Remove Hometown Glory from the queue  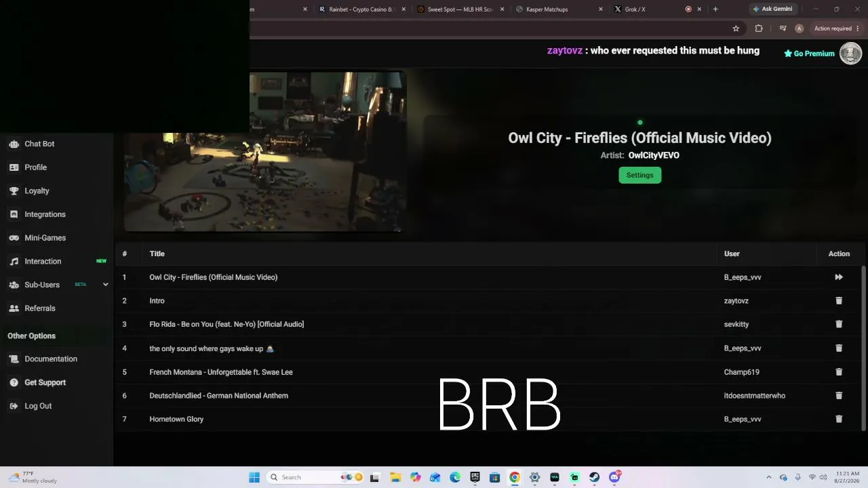[x=839, y=419]
